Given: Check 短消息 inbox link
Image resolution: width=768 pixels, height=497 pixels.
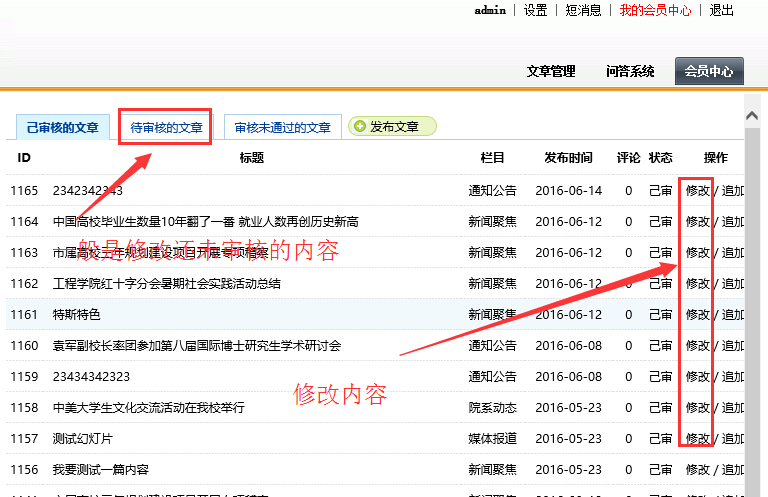Looking at the screenshot, I should pos(583,11).
